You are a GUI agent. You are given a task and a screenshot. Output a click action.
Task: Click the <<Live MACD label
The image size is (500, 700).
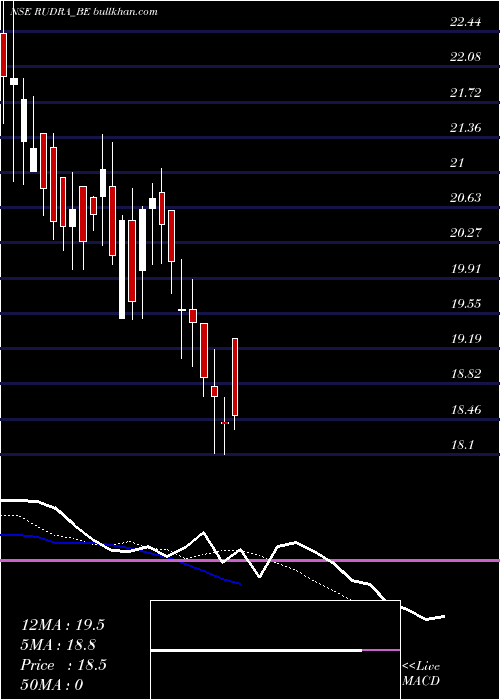coord(421,674)
